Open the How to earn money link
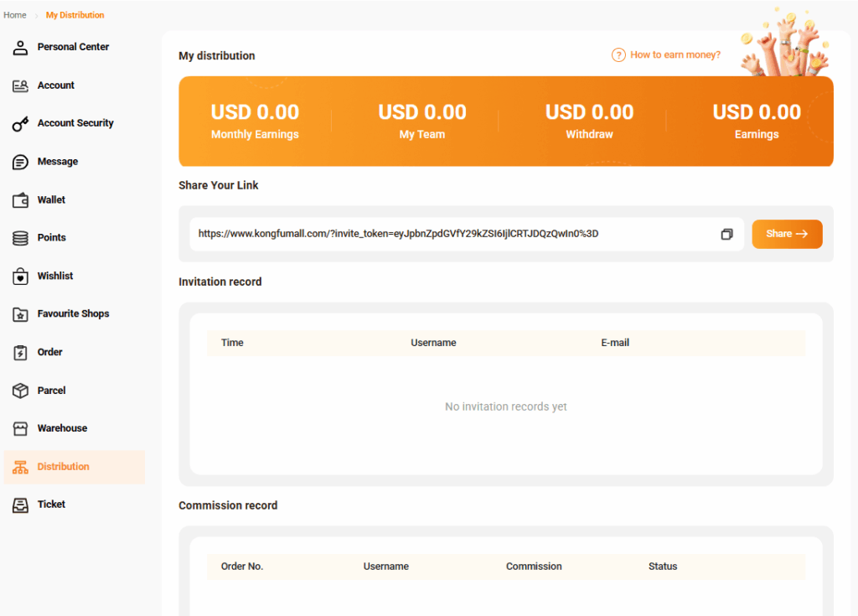The width and height of the screenshot is (858, 616). 675,55
